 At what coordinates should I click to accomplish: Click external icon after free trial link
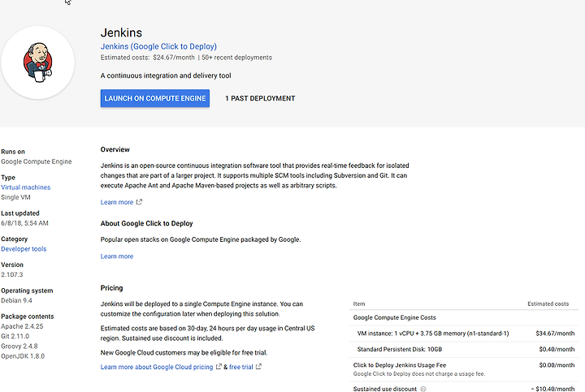coord(258,367)
